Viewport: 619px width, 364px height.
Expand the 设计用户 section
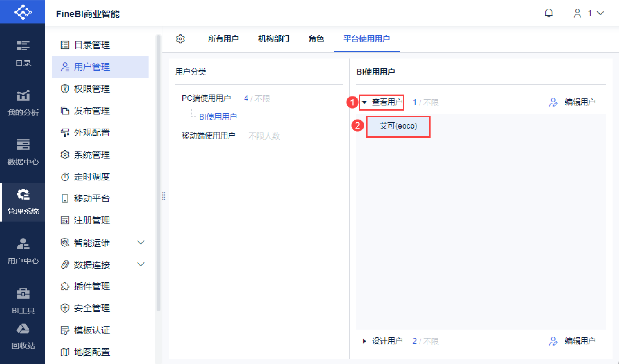click(364, 341)
